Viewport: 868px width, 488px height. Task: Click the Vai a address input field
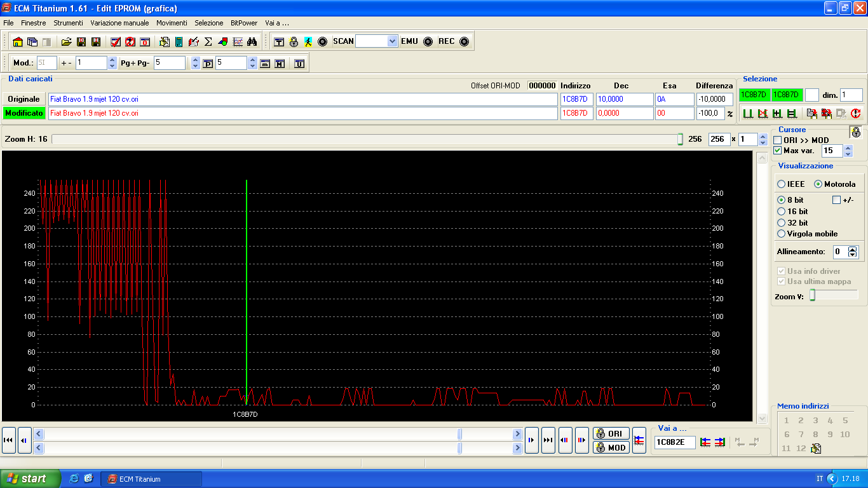point(674,442)
